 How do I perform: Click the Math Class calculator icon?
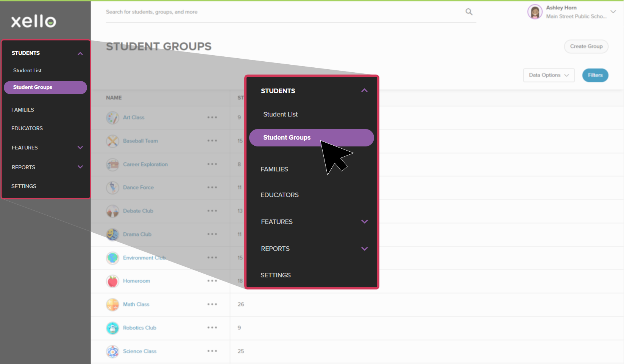tap(112, 305)
